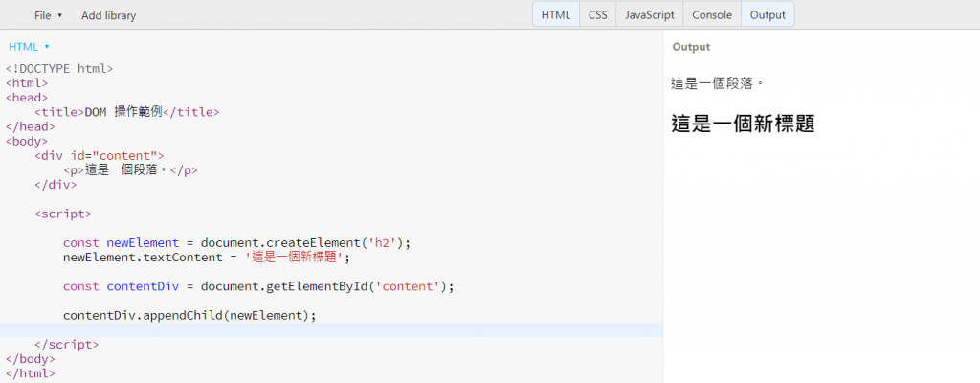Click the closing </div> tag line
Viewport: 980px width, 383px height.
pos(56,185)
